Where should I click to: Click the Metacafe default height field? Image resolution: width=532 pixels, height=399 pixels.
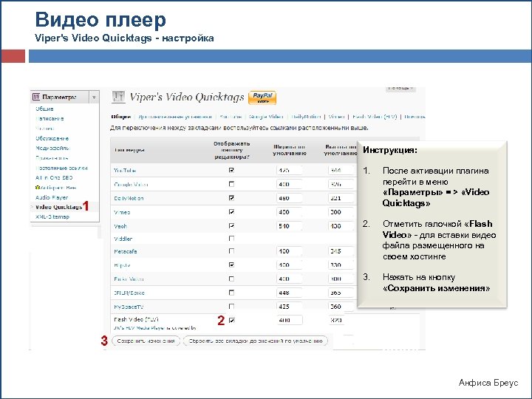click(x=341, y=251)
